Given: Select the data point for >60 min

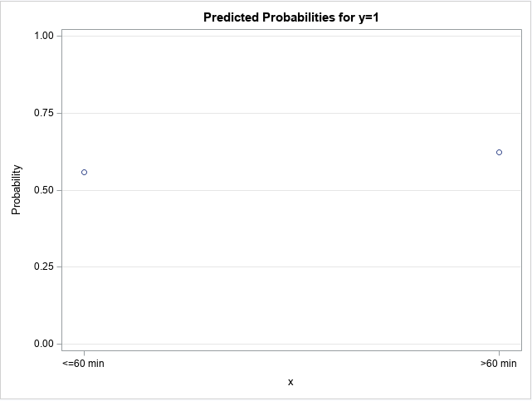Looking at the screenshot, I should click(x=499, y=152).
